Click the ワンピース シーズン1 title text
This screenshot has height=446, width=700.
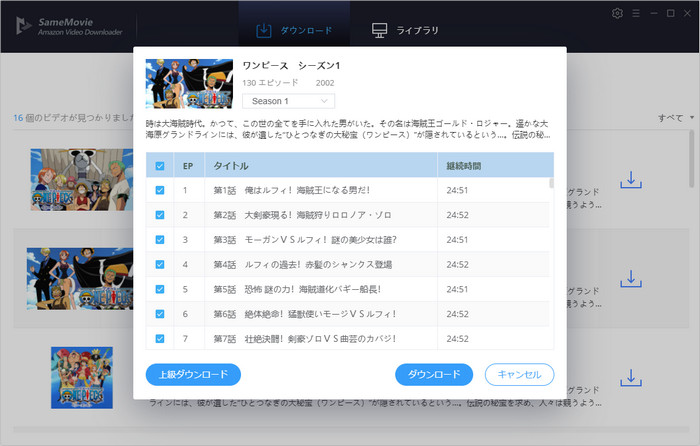[x=291, y=66]
